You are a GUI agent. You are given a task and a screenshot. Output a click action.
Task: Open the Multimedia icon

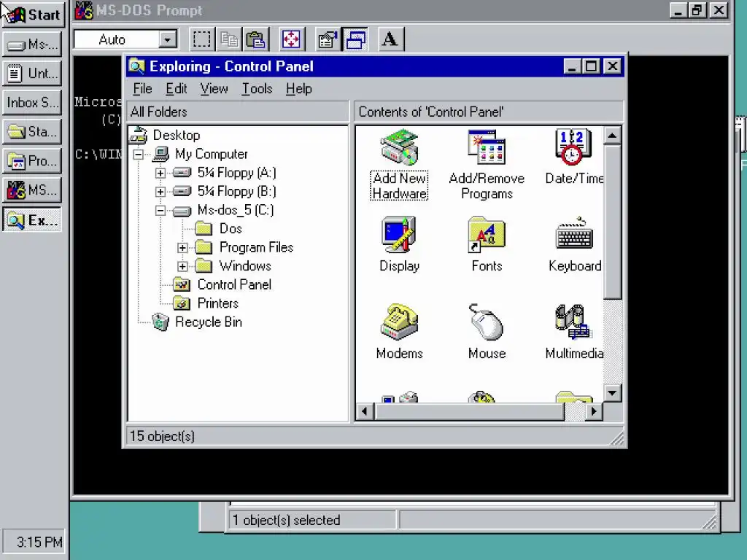574,332
